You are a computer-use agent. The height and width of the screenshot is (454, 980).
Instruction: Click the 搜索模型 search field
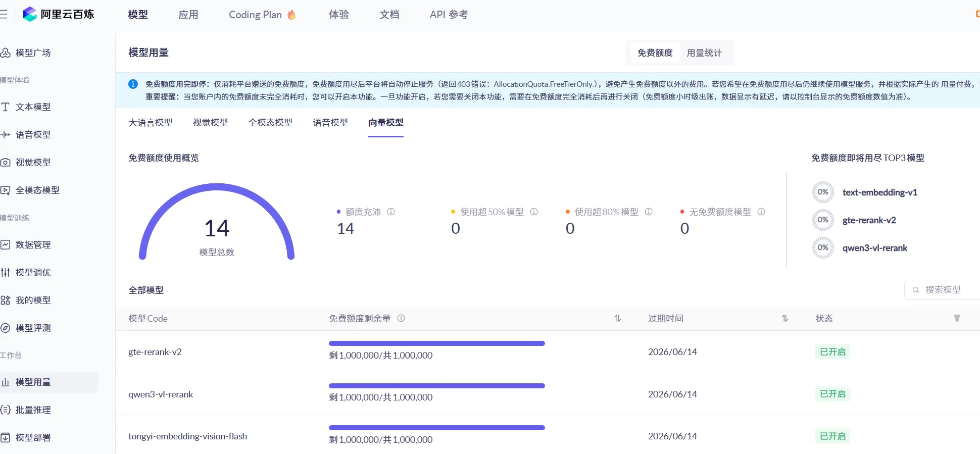(x=943, y=290)
